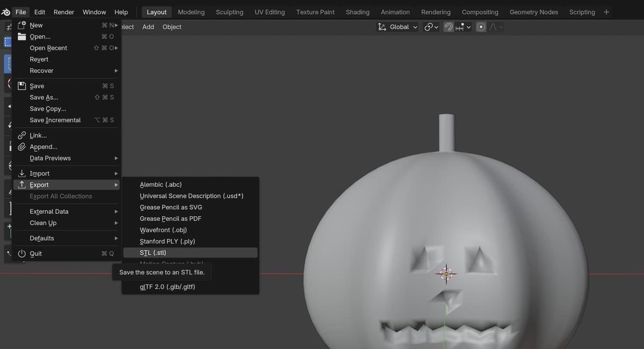
Task: Click the pivot point link icon
Action: (429, 27)
